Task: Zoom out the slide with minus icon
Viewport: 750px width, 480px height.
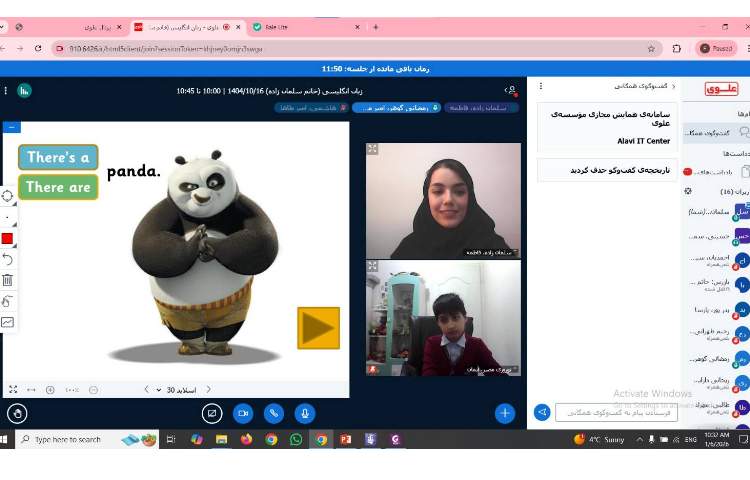Action: pyautogui.click(x=94, y=390)
